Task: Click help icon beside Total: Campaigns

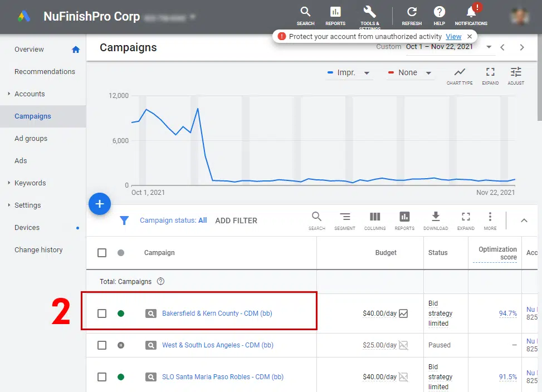Action: point(160,282)
